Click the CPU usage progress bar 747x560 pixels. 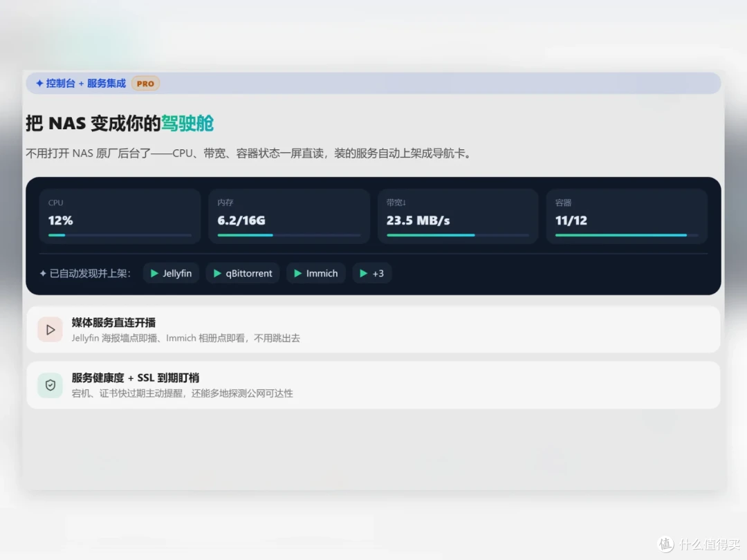(x=120, y=235)
